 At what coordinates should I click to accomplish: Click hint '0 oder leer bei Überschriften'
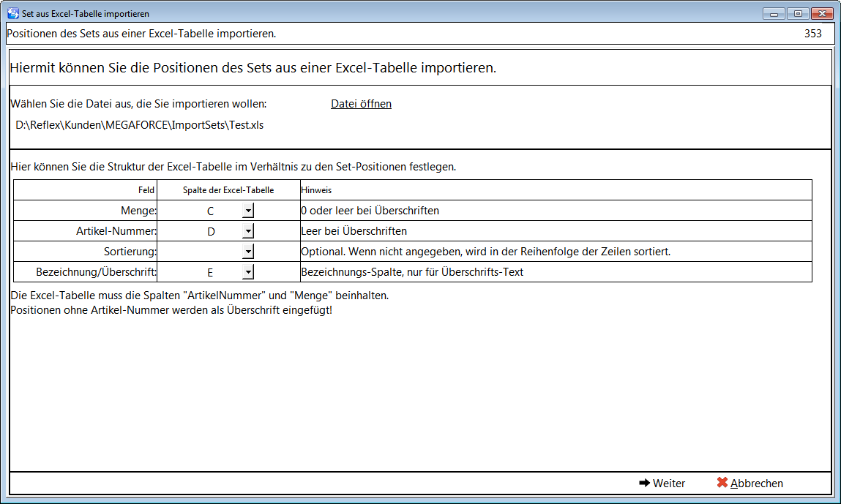click(x=370, y=211)
